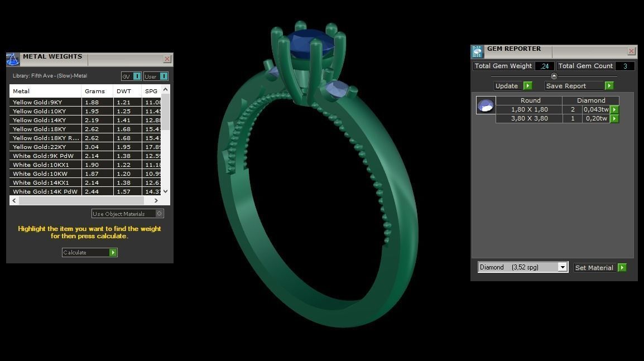Click the Metal column header
The height and width of the screenshot is (361, 644).
click(46, 91)
